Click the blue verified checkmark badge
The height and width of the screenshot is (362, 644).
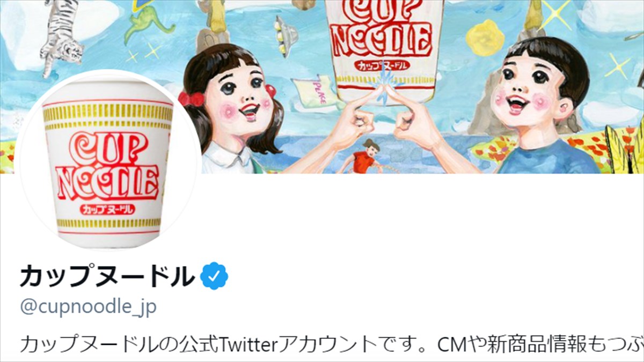[214, 276]
